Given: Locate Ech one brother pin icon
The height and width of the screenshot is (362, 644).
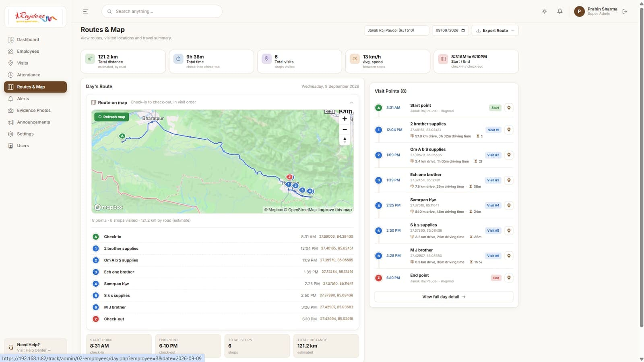Looking at the screenshot, I should (509, 180).
